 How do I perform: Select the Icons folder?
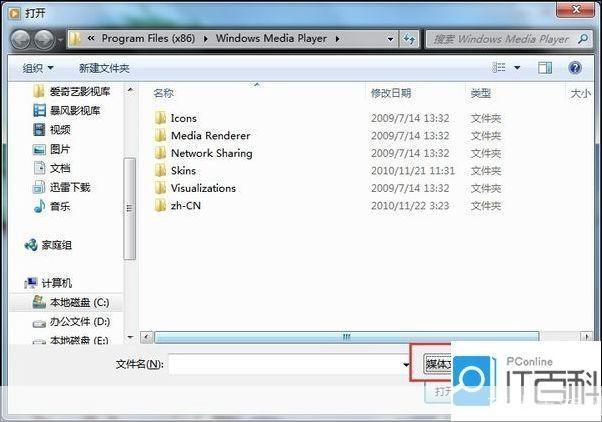pos(184,118)
